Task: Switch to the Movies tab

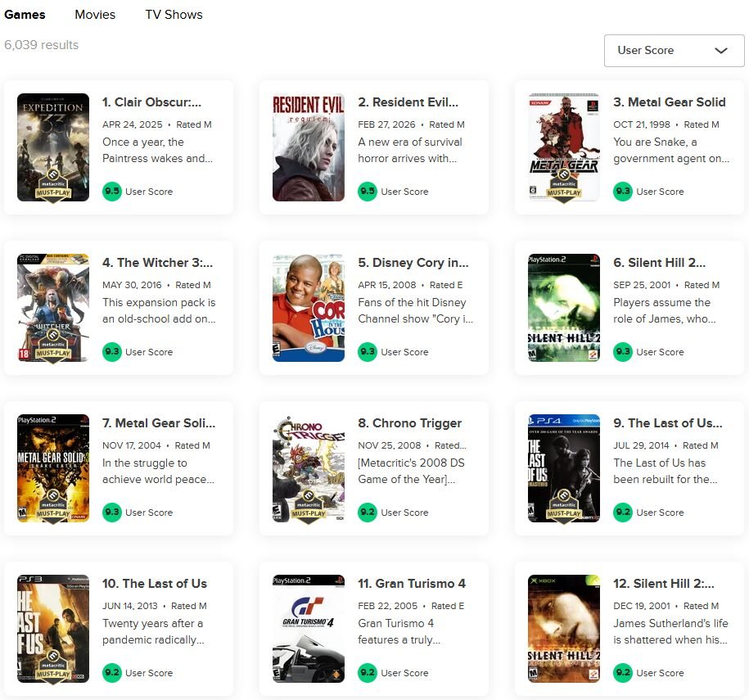Action: pyautogui.click(x=95, y=15)
